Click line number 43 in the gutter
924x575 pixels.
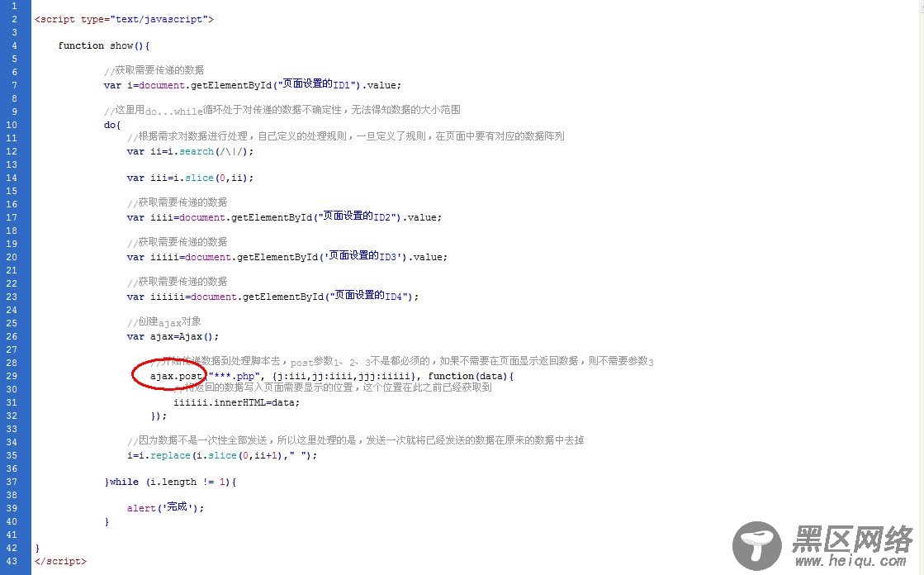(x=12, y=561)
